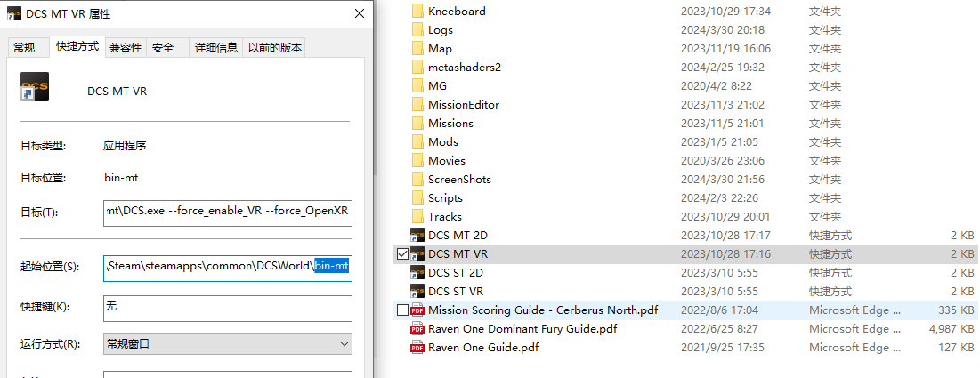Select Raven One Dominant Fury Guide.pdf name
980x378 pixels.
click(522, 329)
